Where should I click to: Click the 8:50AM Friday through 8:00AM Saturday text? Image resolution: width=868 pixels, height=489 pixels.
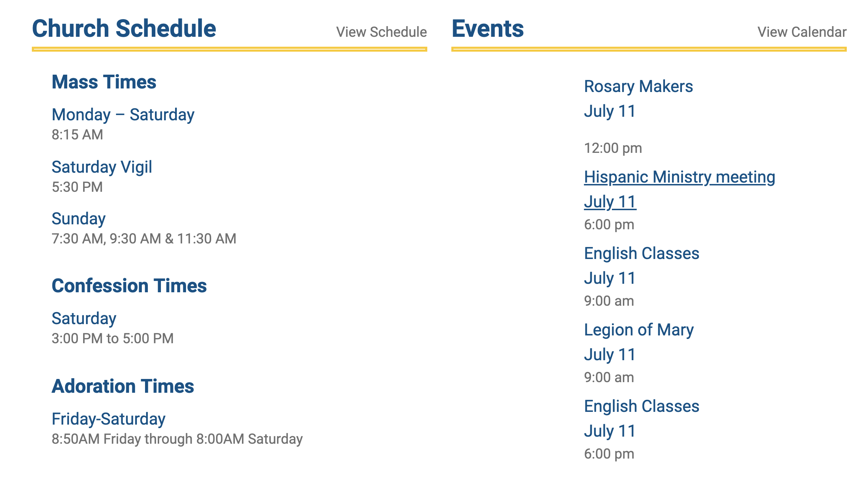(177, 439)
